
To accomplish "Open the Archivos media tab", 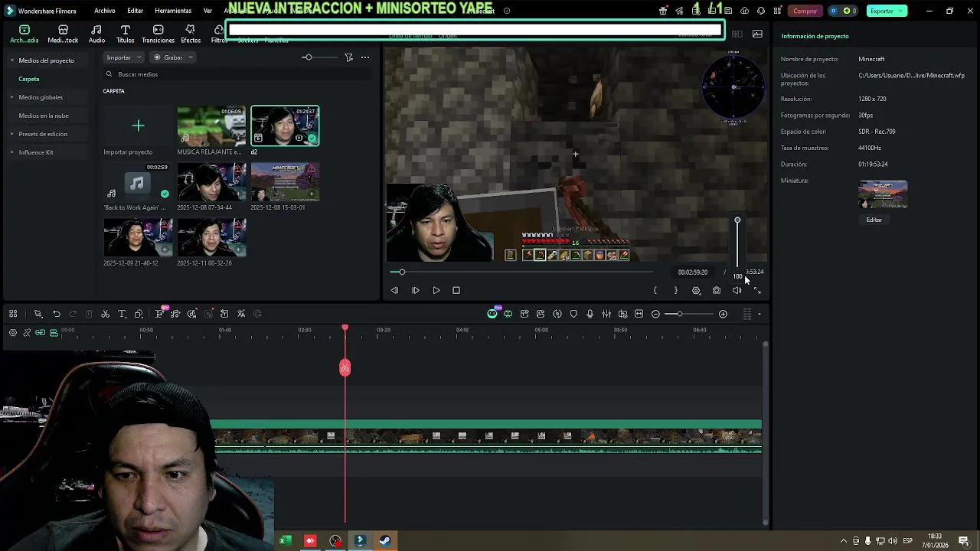I will click(x=24, y=34).
